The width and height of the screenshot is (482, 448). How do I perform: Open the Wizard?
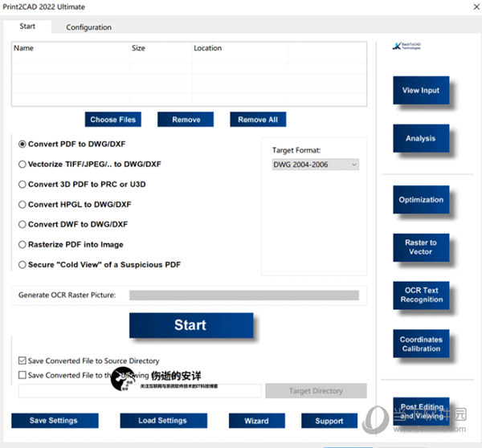257,421
